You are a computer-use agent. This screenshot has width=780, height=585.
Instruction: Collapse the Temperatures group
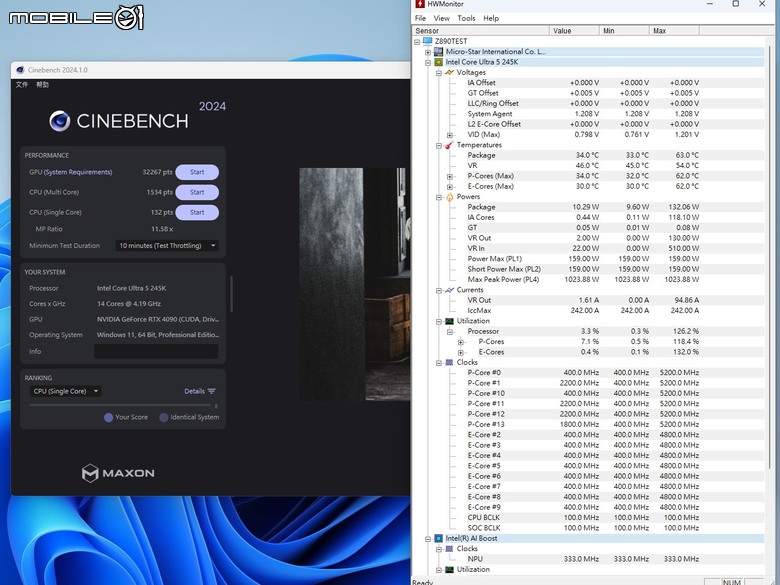[x=439, y=146]
